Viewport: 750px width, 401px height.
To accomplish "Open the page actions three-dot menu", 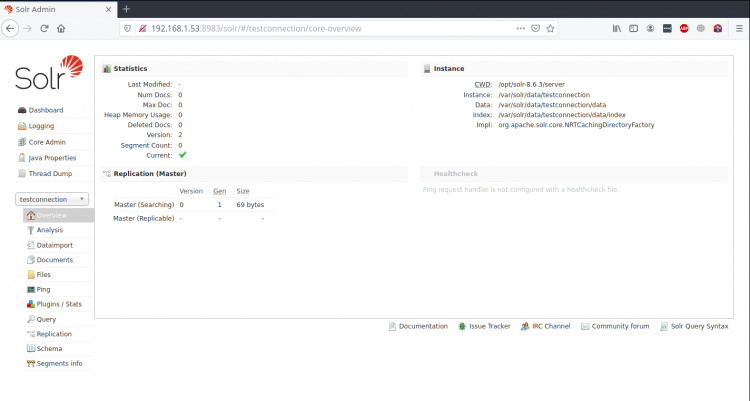I will tap(520, 28).
